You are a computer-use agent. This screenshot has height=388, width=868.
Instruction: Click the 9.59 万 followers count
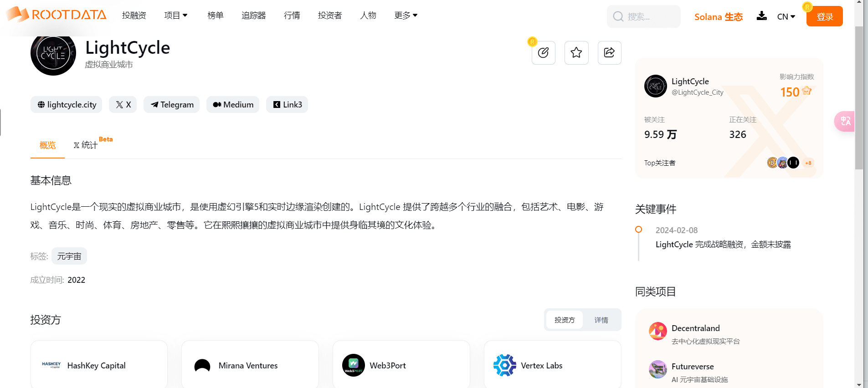pos(660,134)
